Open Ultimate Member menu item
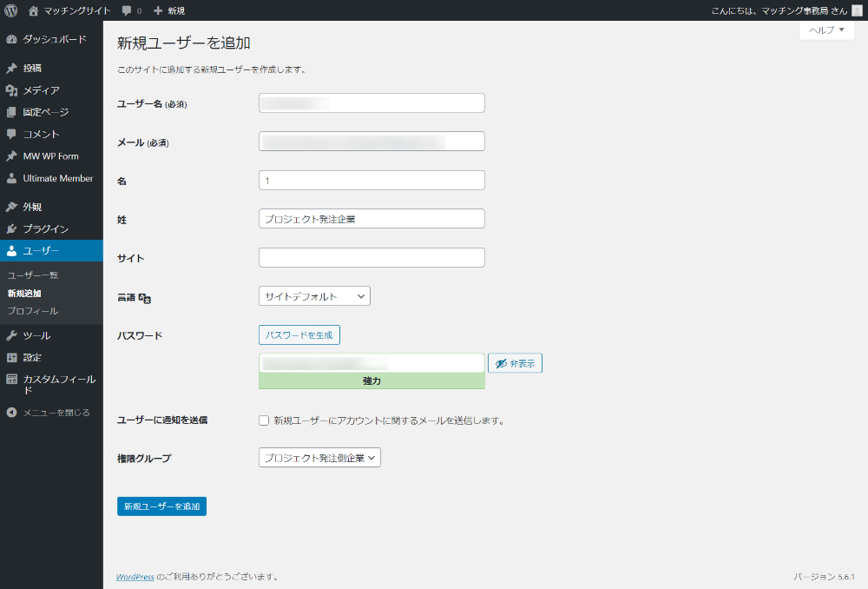This screenshot has width=868, height=589. coord(51,178)
